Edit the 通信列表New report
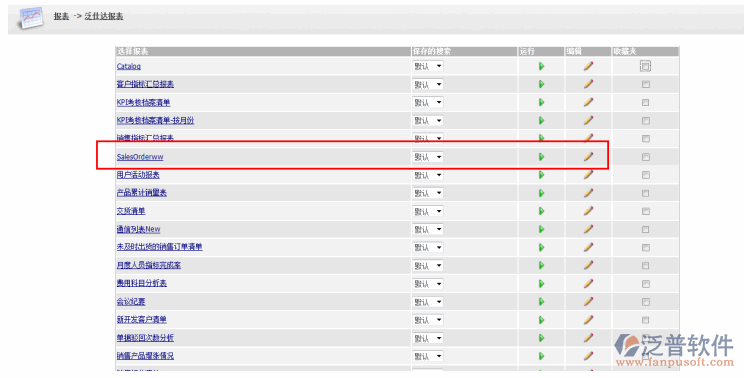Screen dimensions: 744x378 pos(588,229)
